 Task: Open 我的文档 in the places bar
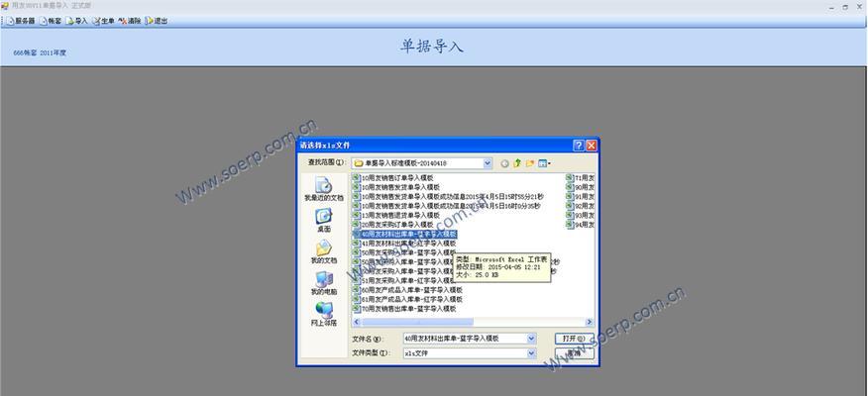324,251
